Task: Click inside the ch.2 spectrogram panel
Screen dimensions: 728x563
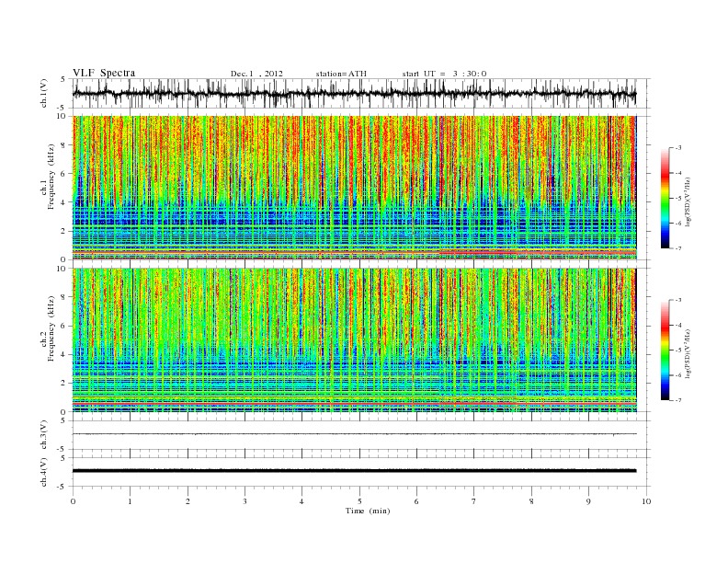Action: [354, 340]
